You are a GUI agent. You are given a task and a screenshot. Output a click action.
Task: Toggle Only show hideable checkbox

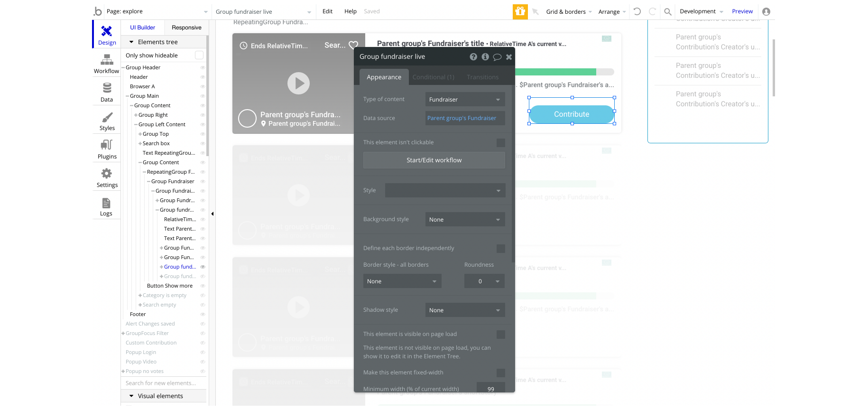(199, 55)
